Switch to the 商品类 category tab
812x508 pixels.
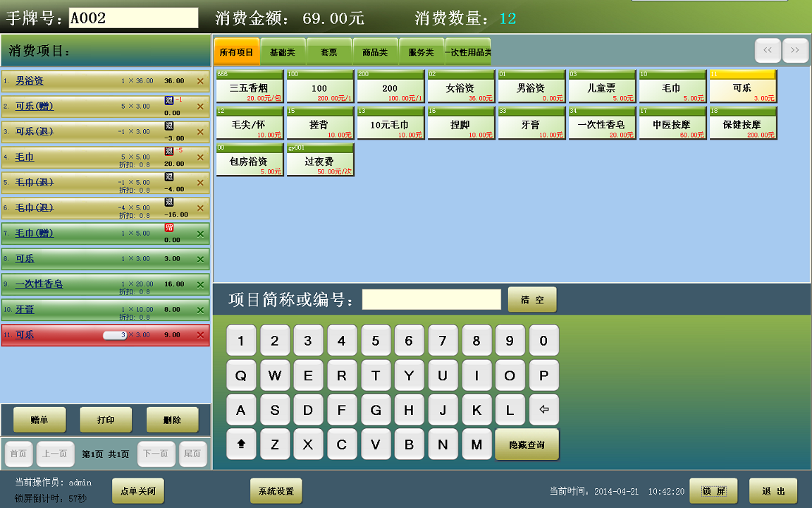tap(375, 52)
